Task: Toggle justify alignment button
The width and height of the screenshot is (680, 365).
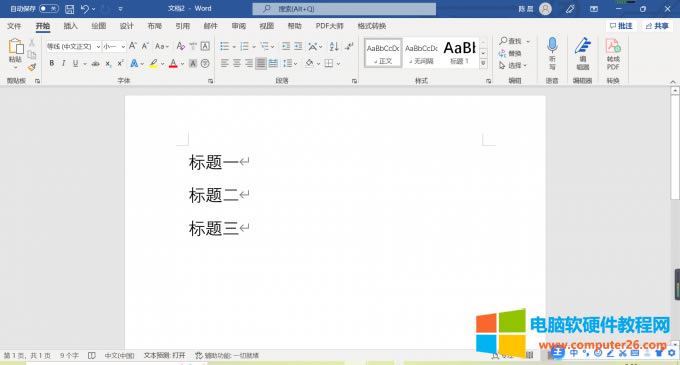Action: pyautogui.click(x=261, y=64)
